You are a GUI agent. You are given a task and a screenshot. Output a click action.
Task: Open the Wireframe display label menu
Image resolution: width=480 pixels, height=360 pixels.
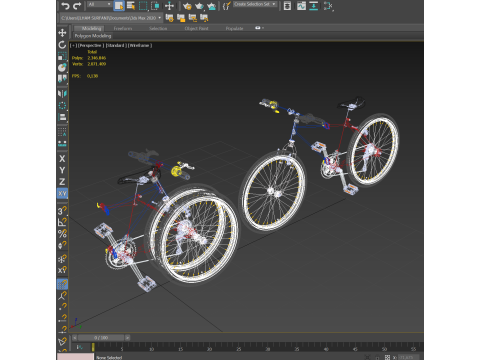point(140,45)
